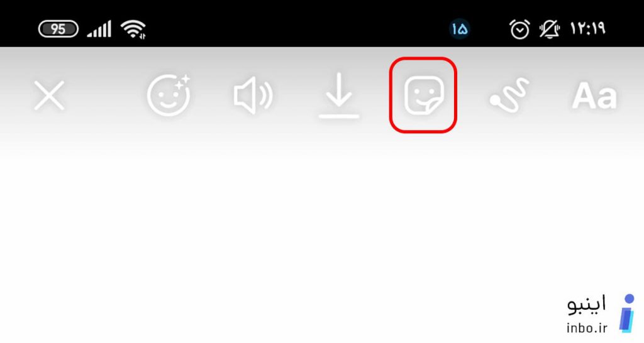Tap the cellular signal bars icon
644x343 pixels.
99,29
